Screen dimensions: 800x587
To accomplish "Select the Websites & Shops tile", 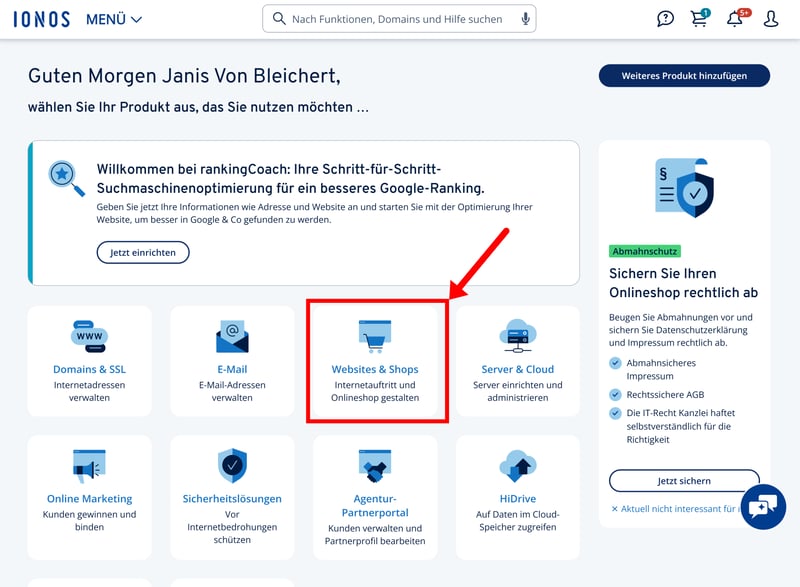I will pyautogui.click(x=375, y=360).
